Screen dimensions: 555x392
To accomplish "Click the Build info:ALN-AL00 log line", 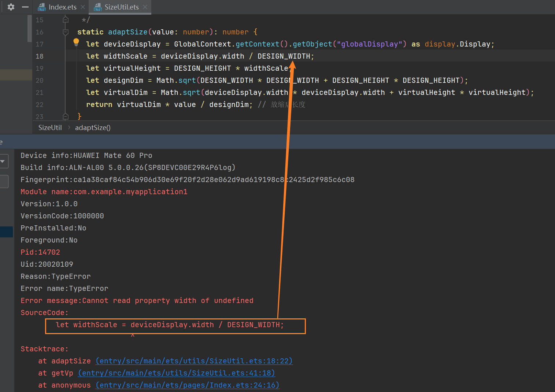I will tap(128, 167).
